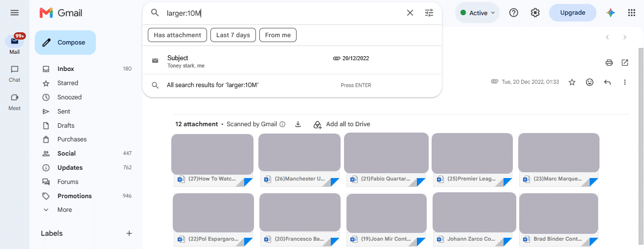Open the Support help icon

pos(514,13)
